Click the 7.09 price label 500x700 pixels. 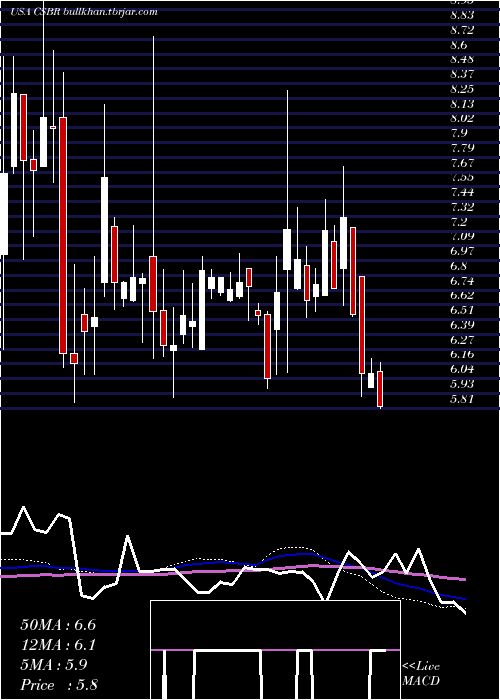[462, 236]
